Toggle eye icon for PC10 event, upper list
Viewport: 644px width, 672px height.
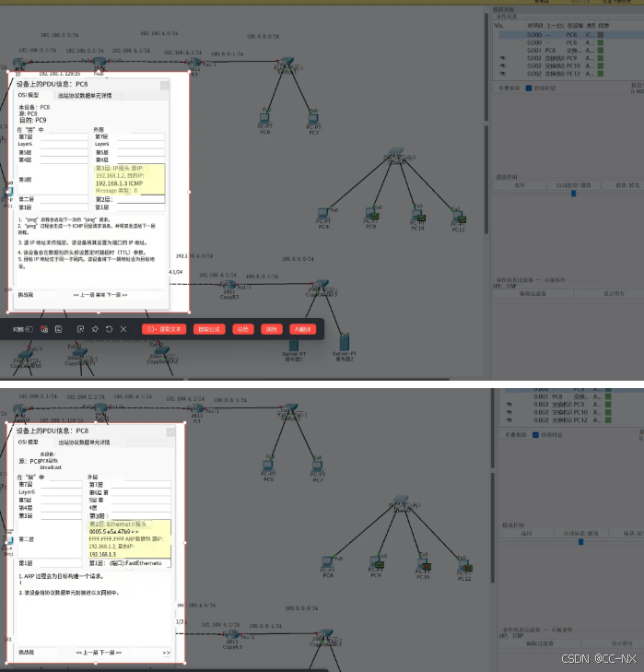[x=503, y=66]
